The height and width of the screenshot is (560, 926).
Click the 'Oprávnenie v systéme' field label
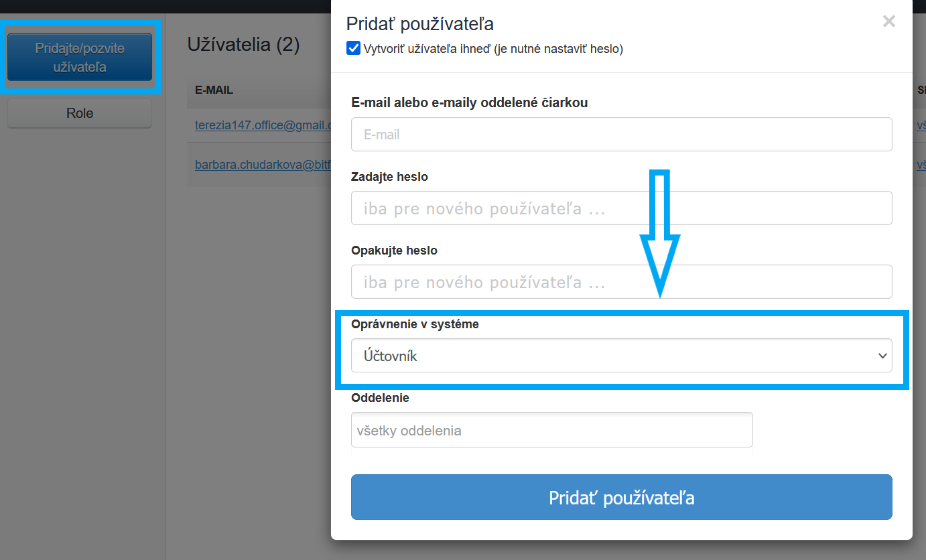[x=415, y=324]
